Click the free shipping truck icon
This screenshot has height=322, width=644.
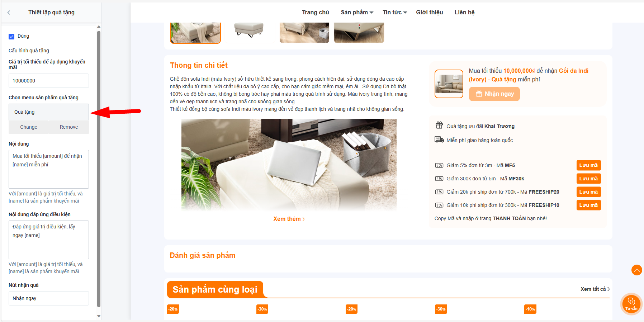pyautogui.click(x=439, y=139)
